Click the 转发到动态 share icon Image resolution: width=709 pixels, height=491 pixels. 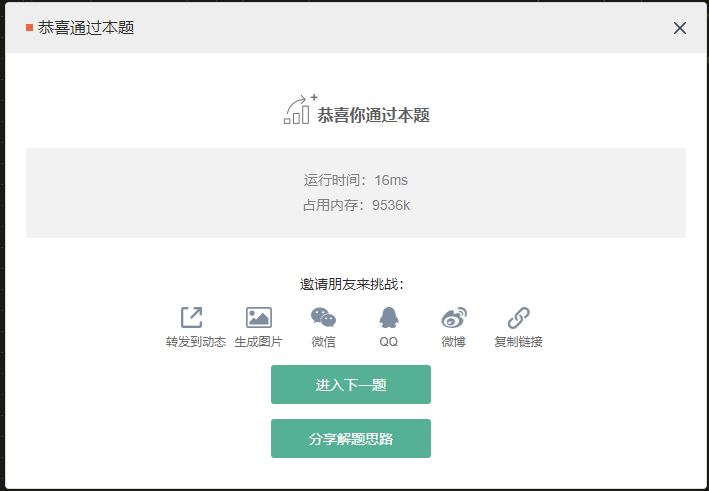(x=192, y=317)
